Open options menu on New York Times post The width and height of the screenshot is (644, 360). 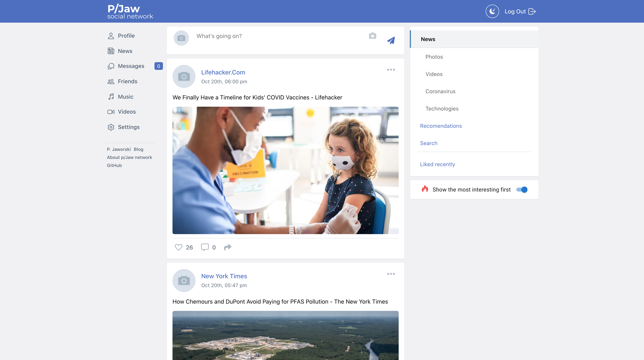point(391,274)
